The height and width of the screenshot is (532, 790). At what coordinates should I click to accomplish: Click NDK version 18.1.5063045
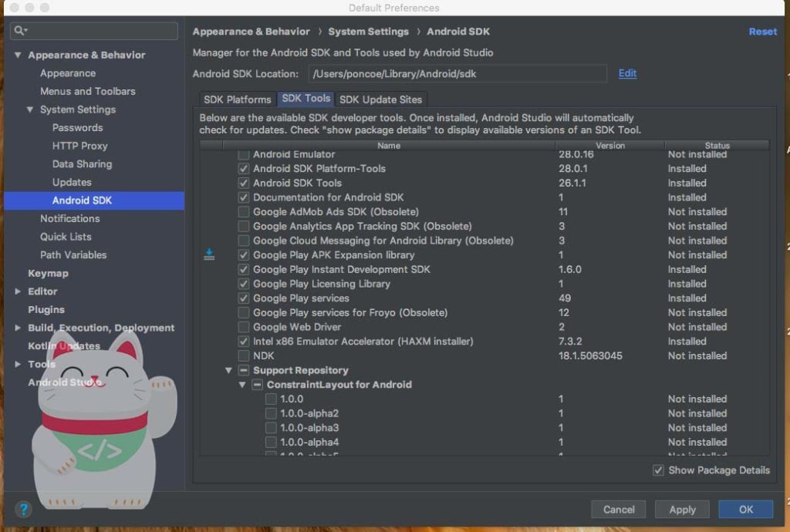[x=590, y=356]
